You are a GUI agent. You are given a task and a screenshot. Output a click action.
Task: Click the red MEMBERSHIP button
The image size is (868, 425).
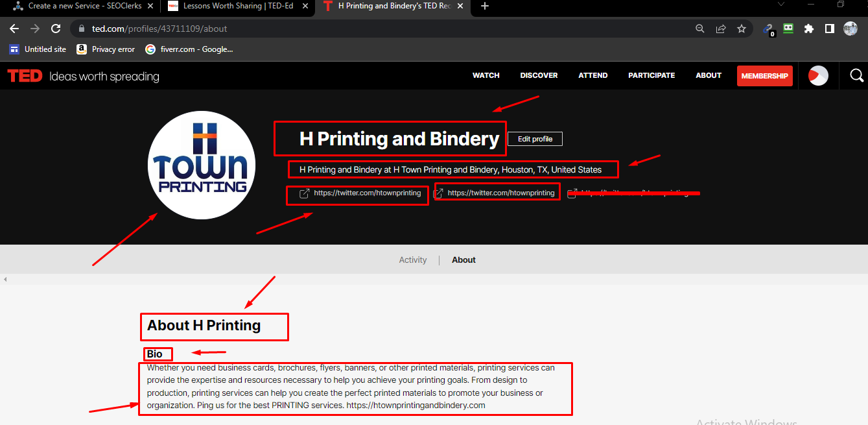point(765,76)
